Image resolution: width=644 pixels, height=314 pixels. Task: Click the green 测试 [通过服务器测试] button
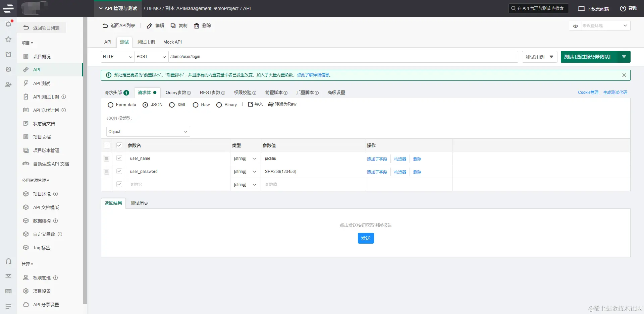(589, 57)
